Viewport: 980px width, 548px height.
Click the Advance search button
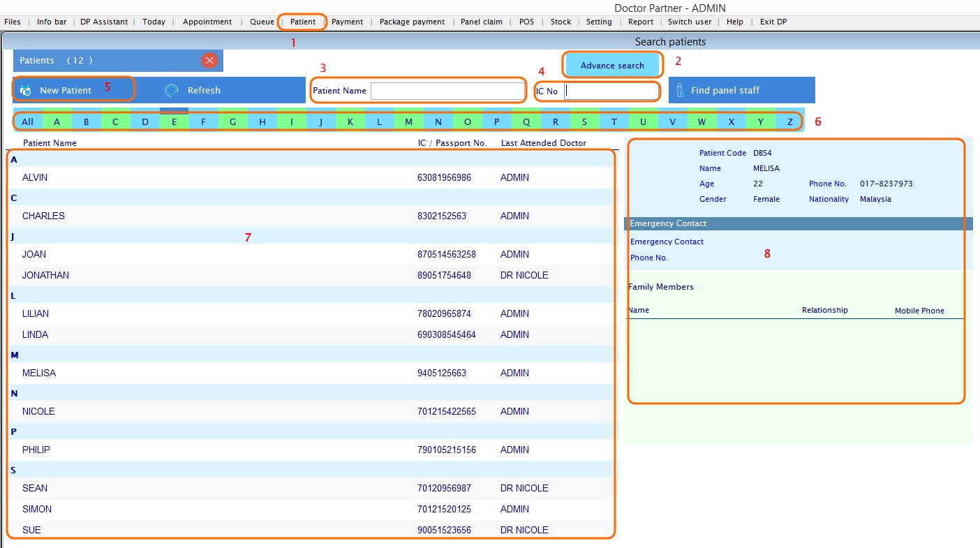click(612, 65)
